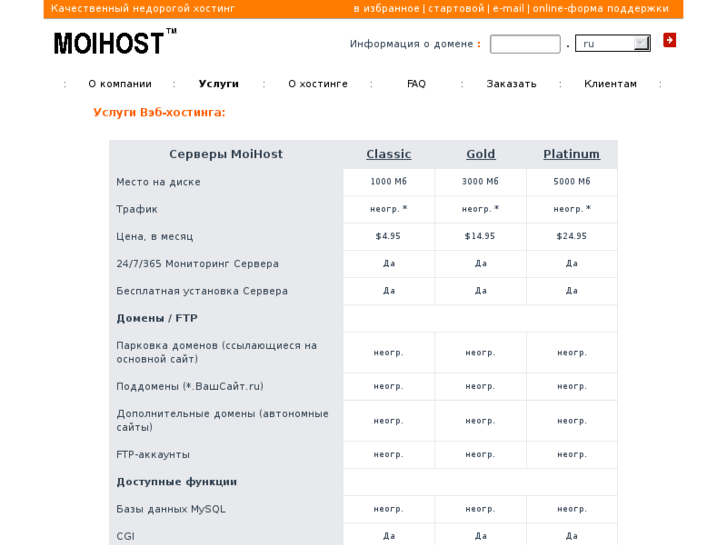Click the Информация о домене label

click(x=411, y=44)
